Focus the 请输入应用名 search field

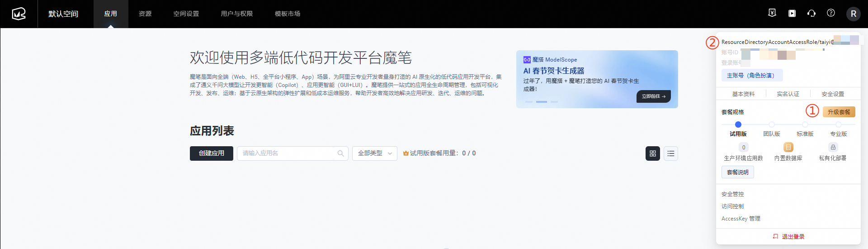coord(292,153)
